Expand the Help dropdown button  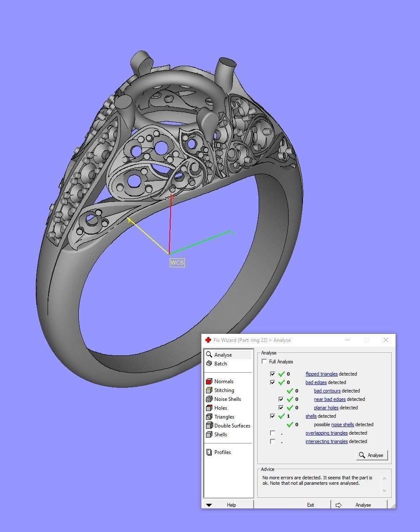[228, 505]
